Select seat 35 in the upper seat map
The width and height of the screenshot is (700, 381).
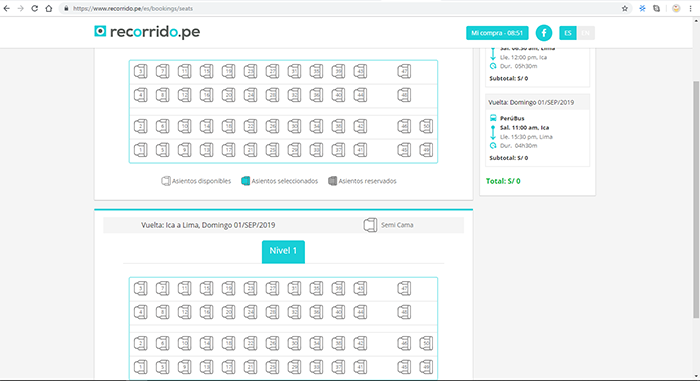click(x=316, y=71)
